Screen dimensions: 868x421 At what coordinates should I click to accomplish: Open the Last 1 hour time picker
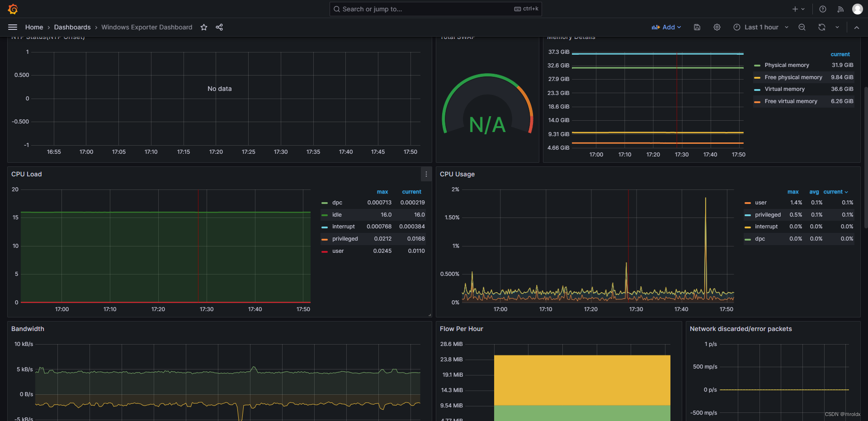click(761, 27)
